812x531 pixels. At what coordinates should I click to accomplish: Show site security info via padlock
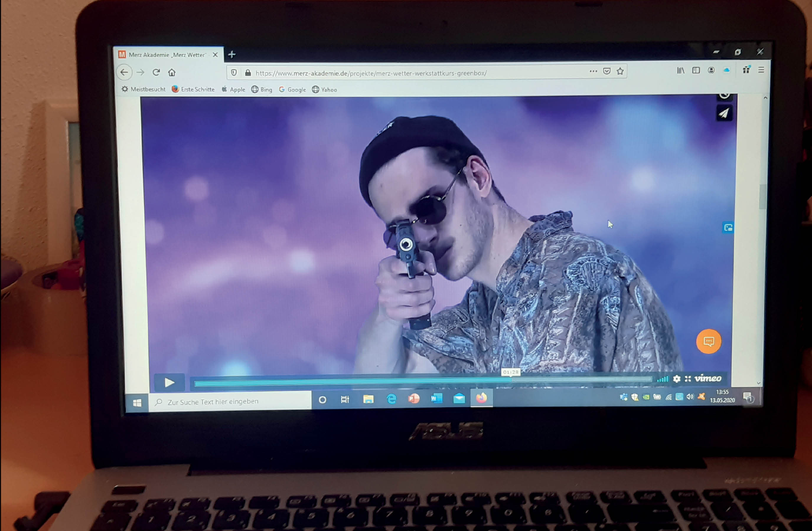click(248, 73)
